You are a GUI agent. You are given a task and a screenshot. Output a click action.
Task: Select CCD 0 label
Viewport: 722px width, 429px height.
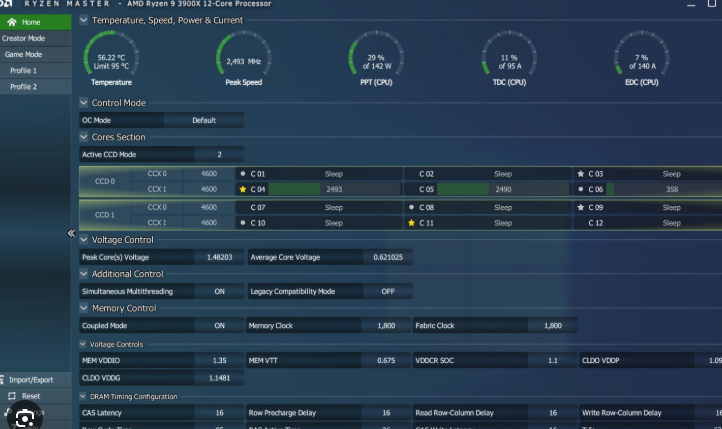(105, 181)
